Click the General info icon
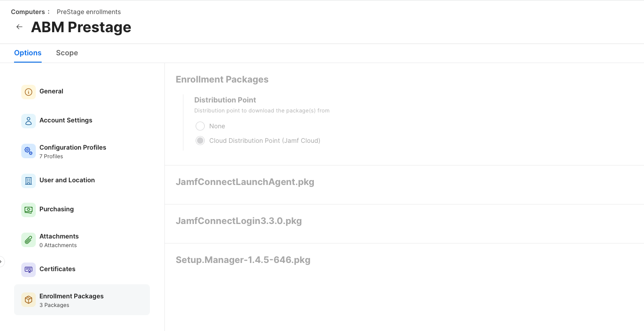Viewport: 644px width, 331px height. click(29, 92)
